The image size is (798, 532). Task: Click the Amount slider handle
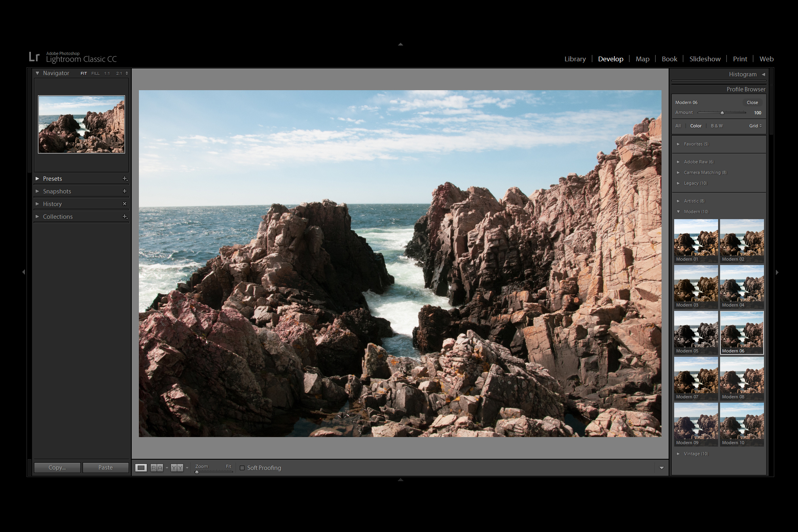point(722,112)
